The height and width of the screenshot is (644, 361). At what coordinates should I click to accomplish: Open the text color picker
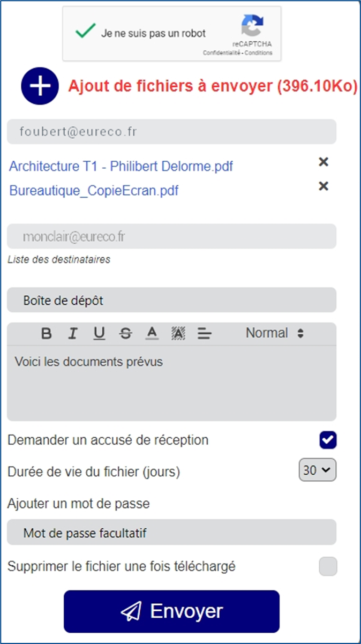point(152,333)
